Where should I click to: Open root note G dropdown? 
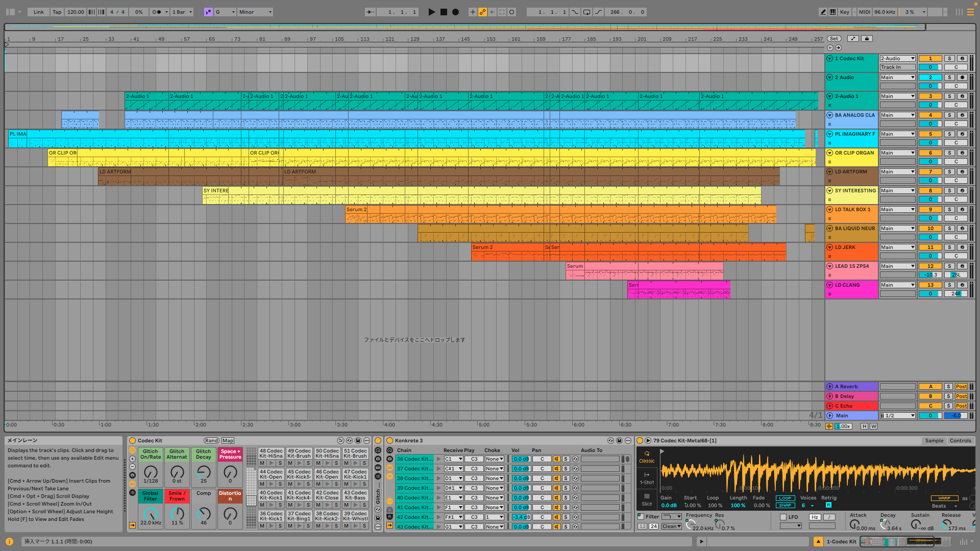pyautogui.click(x=225, y=12)
